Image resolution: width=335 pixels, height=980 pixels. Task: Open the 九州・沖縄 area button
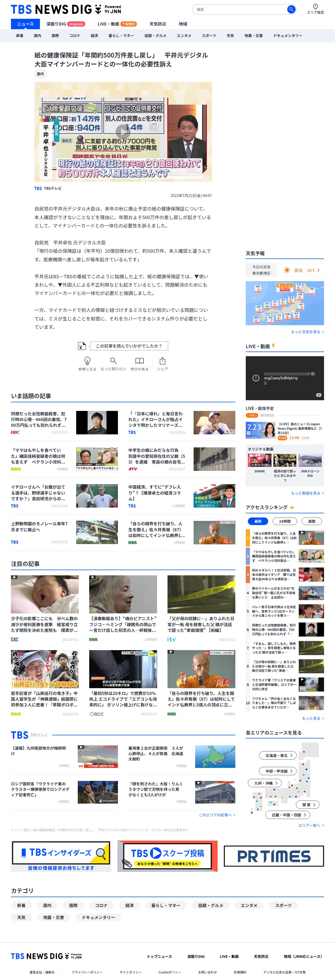[265, 783]
